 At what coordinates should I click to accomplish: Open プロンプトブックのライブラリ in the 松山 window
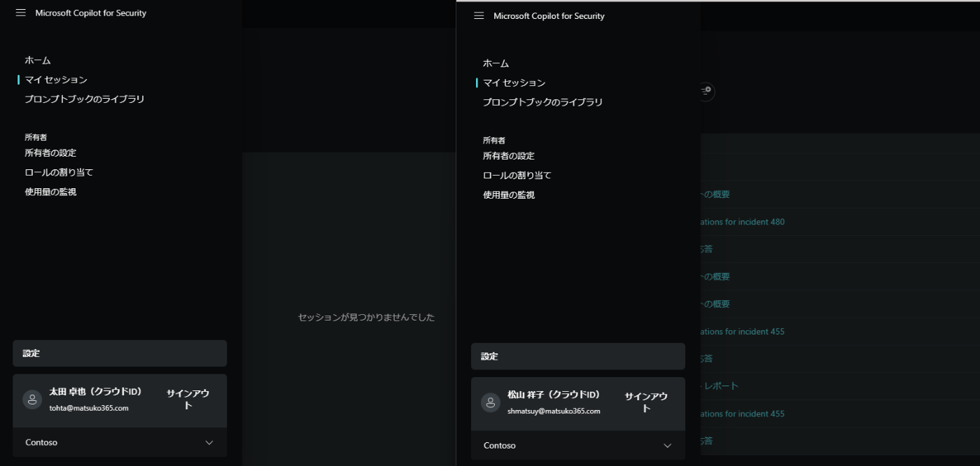pos(542,102)
